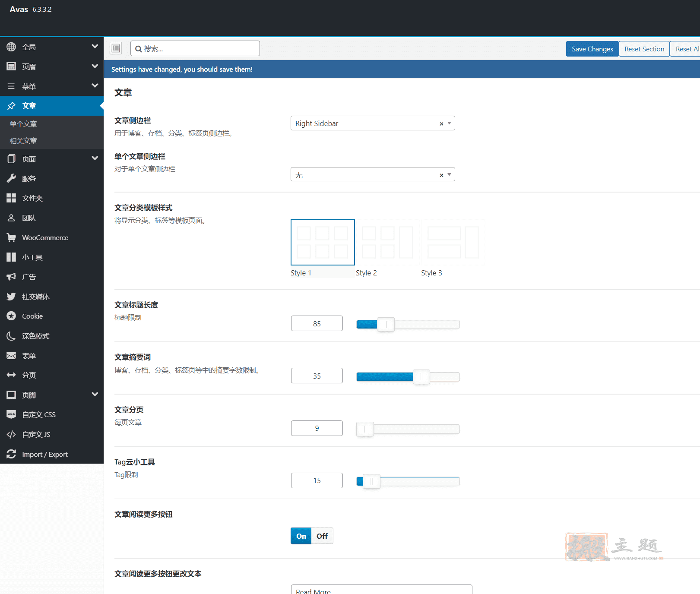Click the Twitter bird icon beside 社交媒体
Viewport: 700px width, 594px height.
11,297
